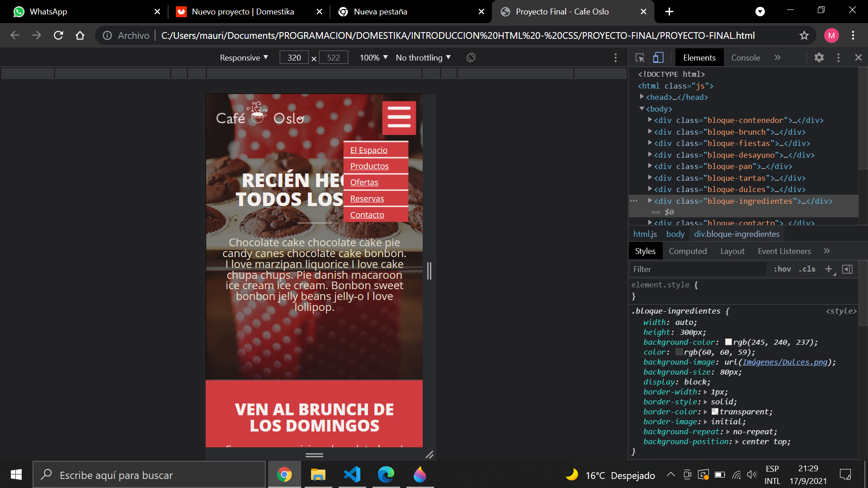Open the hamburger menu on the Cafe Oslo page
This screenshot has width=868, height=488.
tap(399, 118)
